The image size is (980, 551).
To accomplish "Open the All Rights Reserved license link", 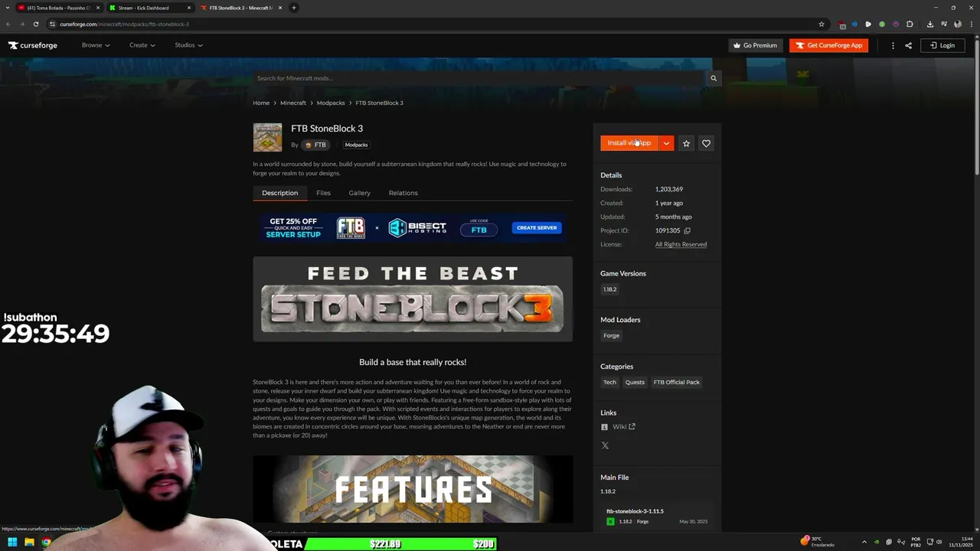I will coord(681,244).
